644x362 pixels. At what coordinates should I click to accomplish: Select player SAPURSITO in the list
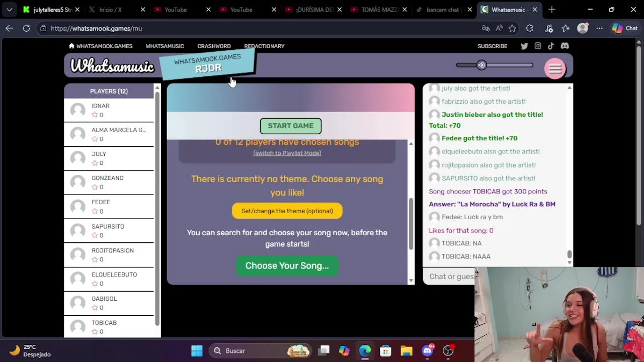(109, 231)
